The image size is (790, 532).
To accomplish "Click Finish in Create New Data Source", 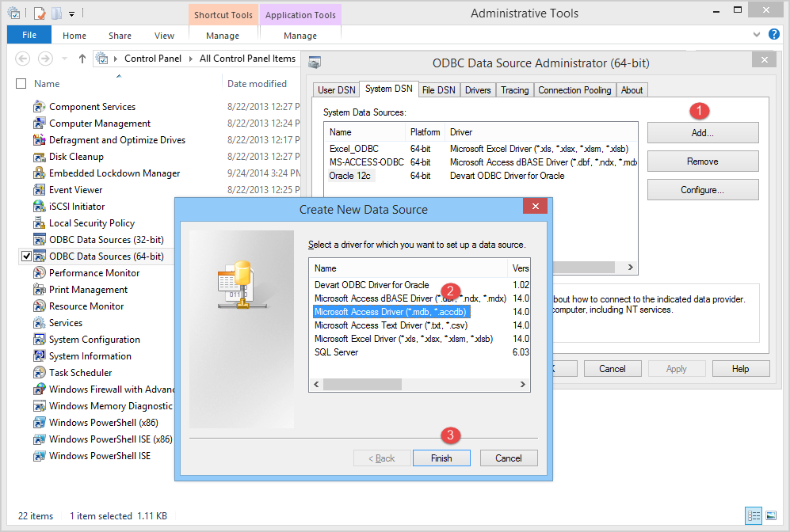I will point(441,458).
